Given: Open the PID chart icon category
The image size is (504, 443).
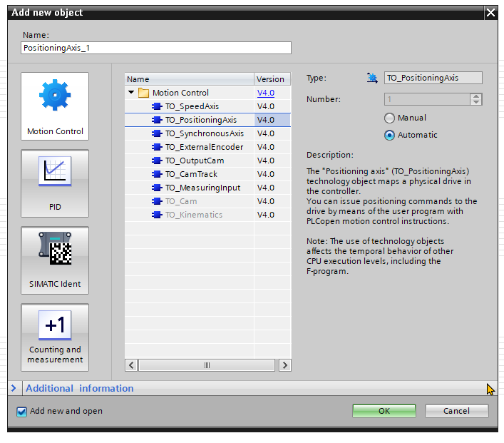Looking at the screenshot, I should click(55, 171).
